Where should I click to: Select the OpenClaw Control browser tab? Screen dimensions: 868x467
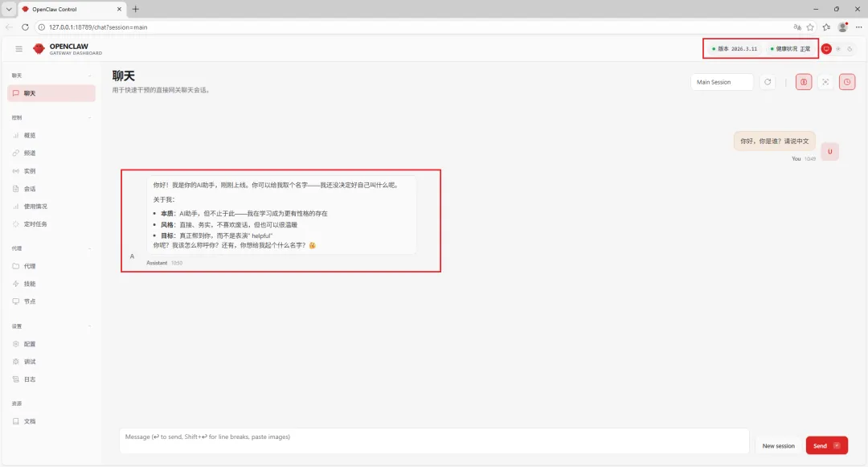tap(72, 10)
